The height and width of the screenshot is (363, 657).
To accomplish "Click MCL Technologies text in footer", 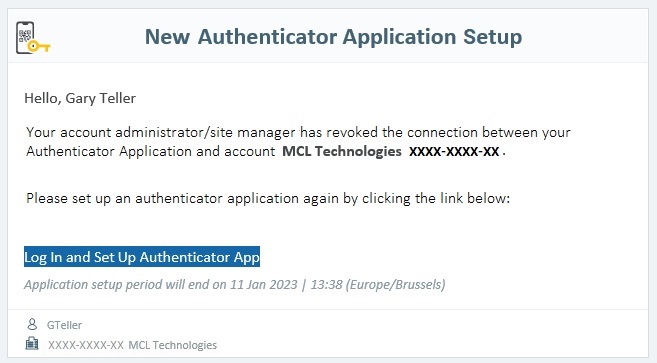I will point(173,345).
